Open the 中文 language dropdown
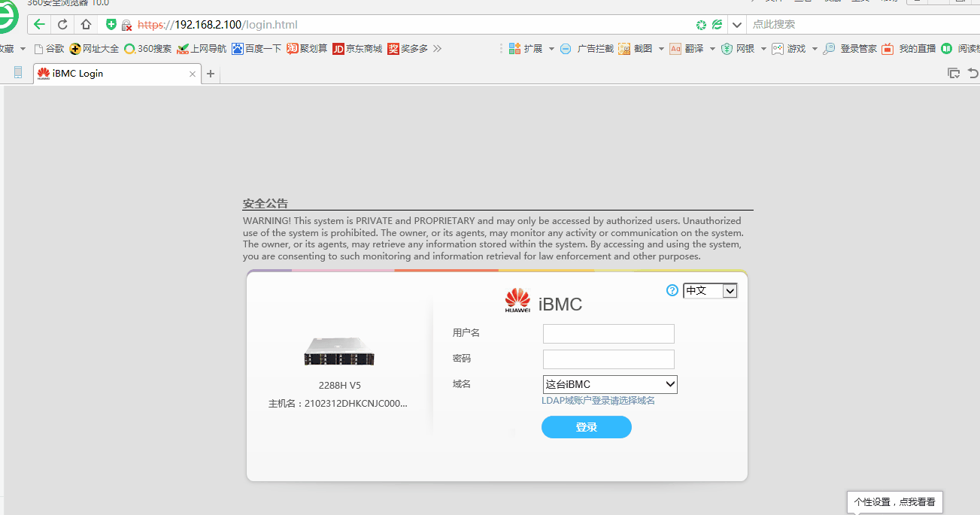Image resolution: width=980 pixels, height=515 pixels. point(710,290)
